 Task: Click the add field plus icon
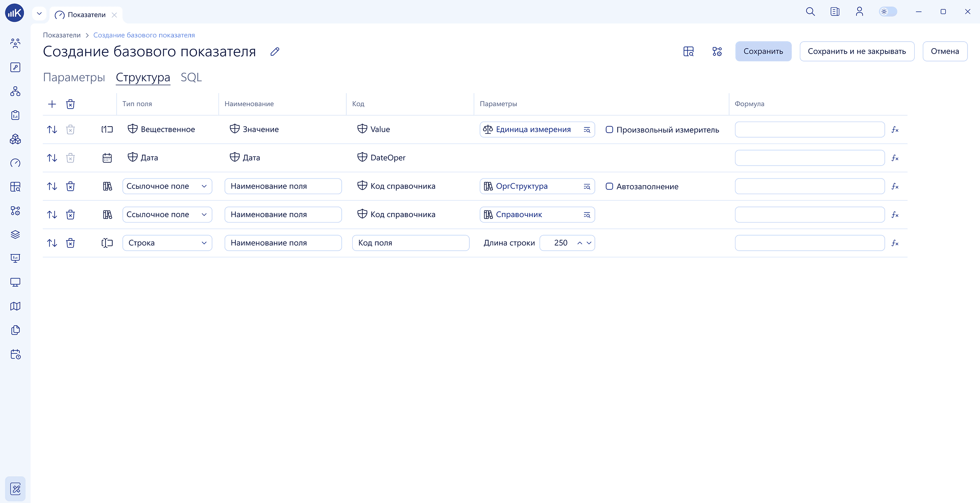[52, 104]
